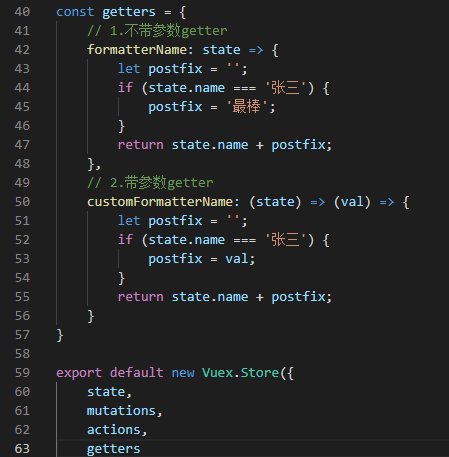
Task: Click the return keyword on line 47
Action: (x=140, y=145)
